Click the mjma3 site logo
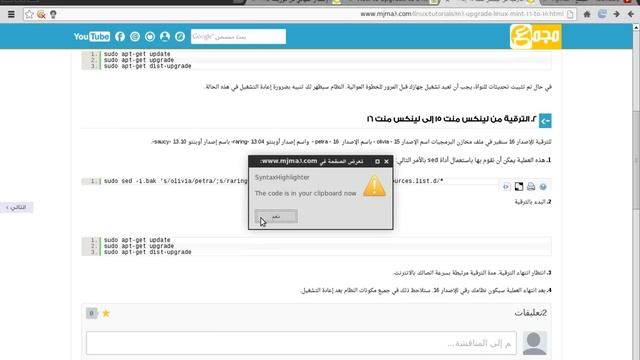The width and height of the screenshot is (640, 360). [x=536, y=36]
